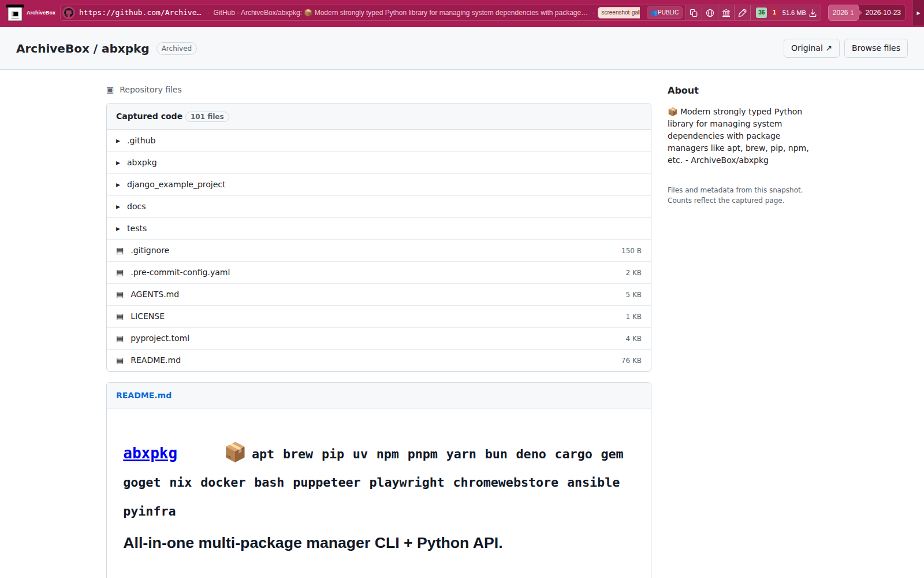Screen dimensions: 924x578
Task: Click the 51.6 MB size label
Action: [794, 13]
